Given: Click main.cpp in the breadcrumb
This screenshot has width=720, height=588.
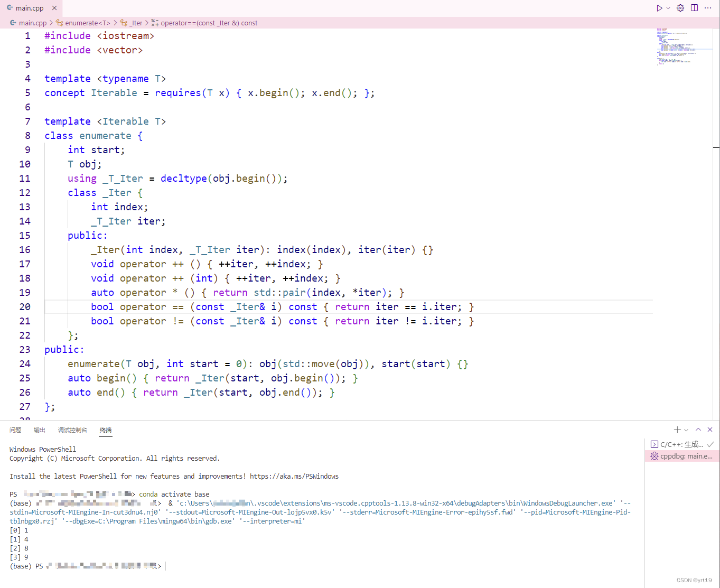Looking at the screenshot, I should (33, 23).
